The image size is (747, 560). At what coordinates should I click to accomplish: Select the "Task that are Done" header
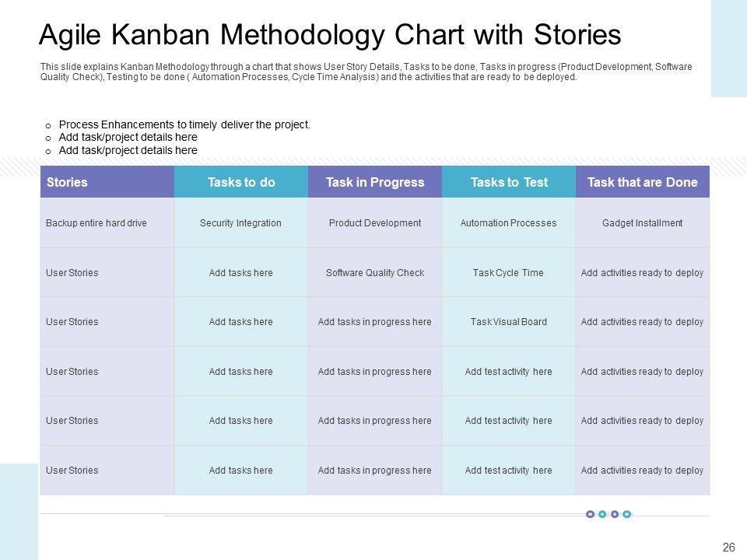pyautogui.click(x=643, y=182)
